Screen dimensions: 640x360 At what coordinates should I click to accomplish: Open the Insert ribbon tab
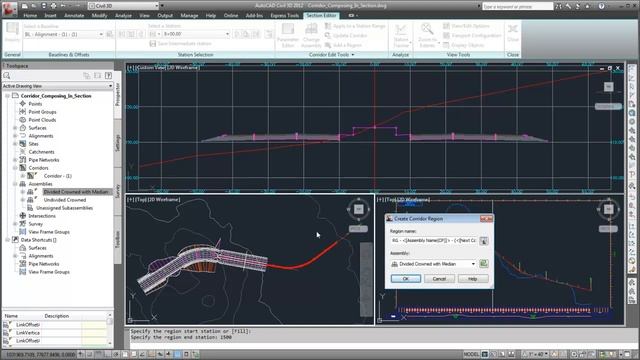[x=50, y=16]
